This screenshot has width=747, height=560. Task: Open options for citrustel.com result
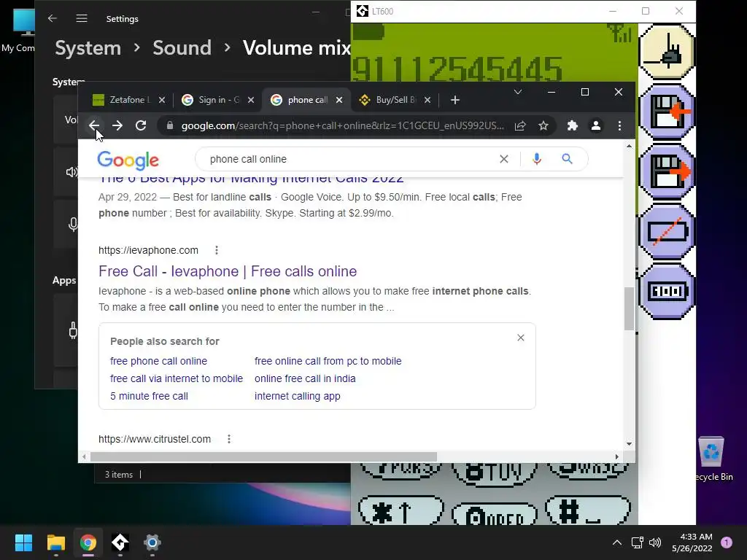(229, 439)
